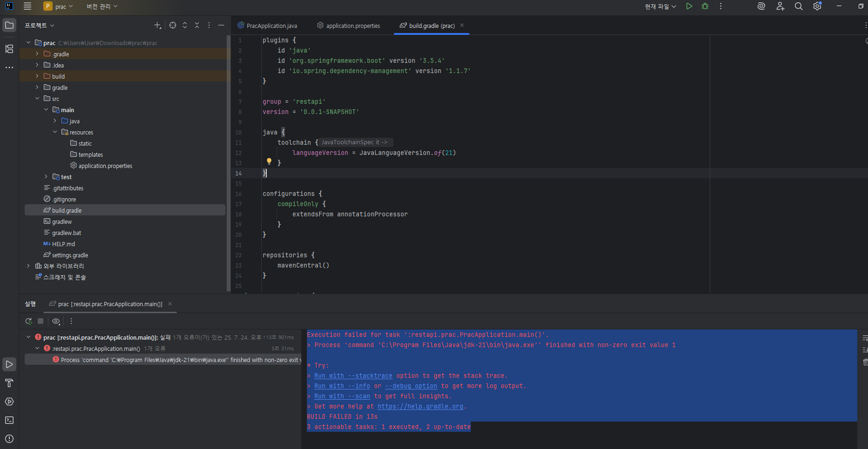
Task: Click Run with --stacktrace link
Action: 353,375
